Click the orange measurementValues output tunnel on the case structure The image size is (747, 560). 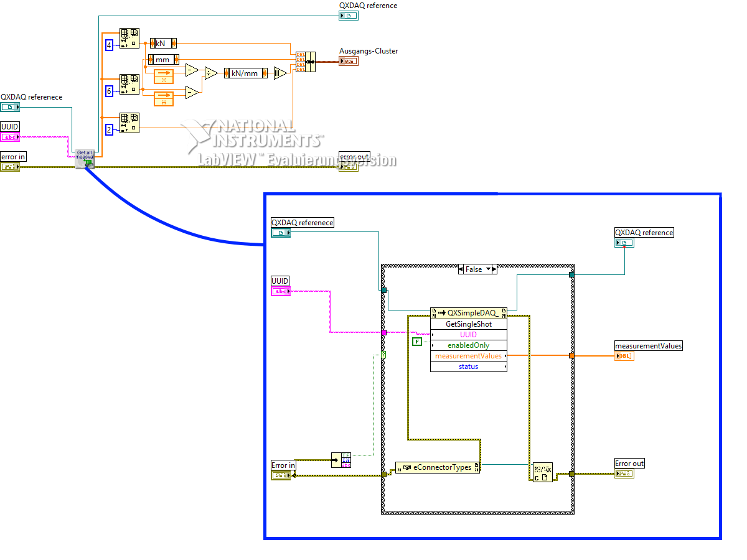coord(571,356)
